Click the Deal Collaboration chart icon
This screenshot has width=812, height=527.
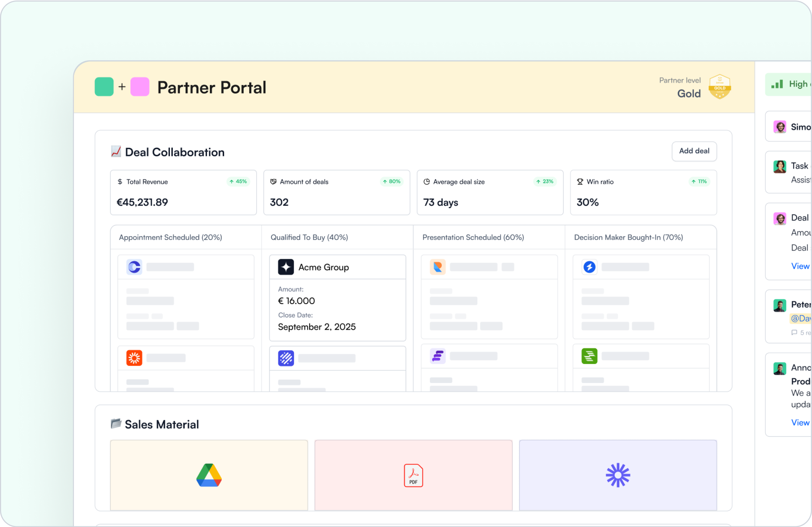(116, 152)
